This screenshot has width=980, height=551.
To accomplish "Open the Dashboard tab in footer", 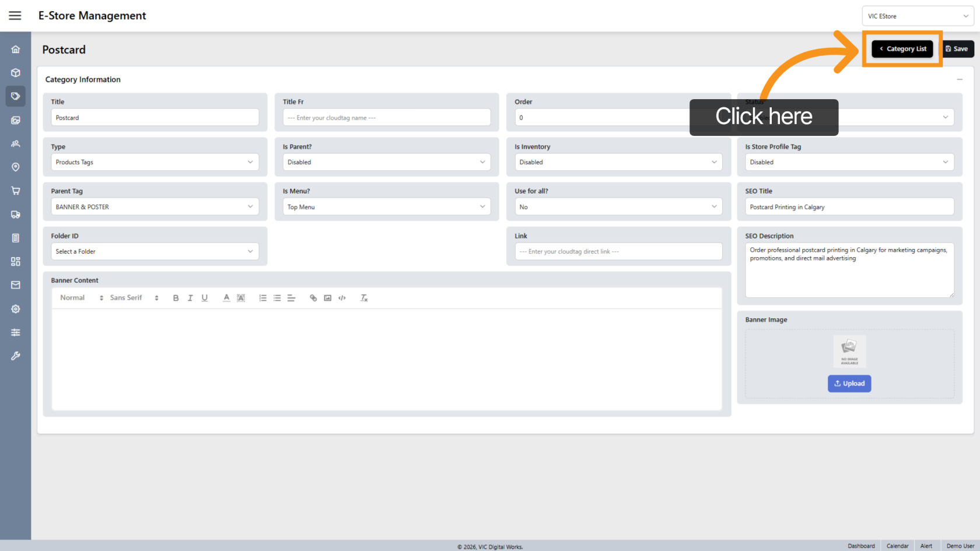I will click(x=861, y=546).
